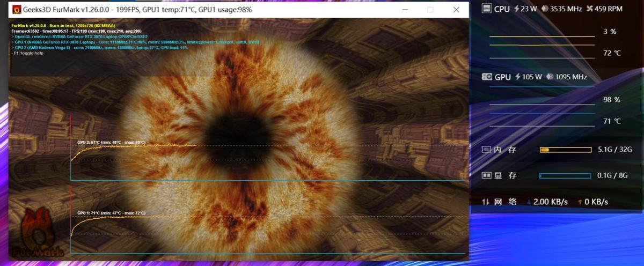Maximize the FurMark window

[430, 10]
